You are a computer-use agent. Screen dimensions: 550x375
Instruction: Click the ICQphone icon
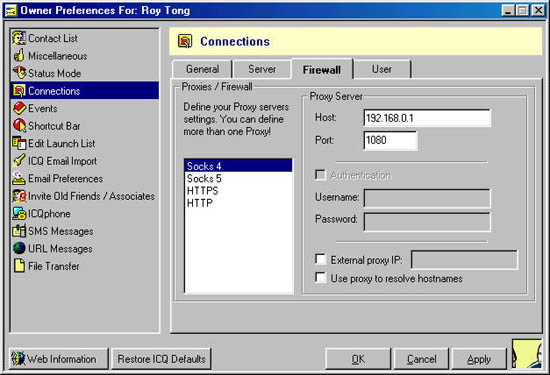(19, 213)
